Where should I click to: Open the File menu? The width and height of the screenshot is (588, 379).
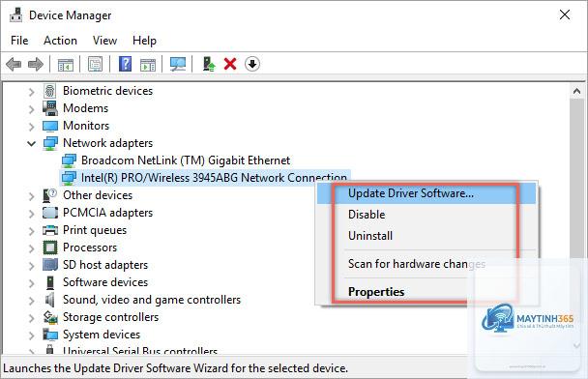[19, 41]
